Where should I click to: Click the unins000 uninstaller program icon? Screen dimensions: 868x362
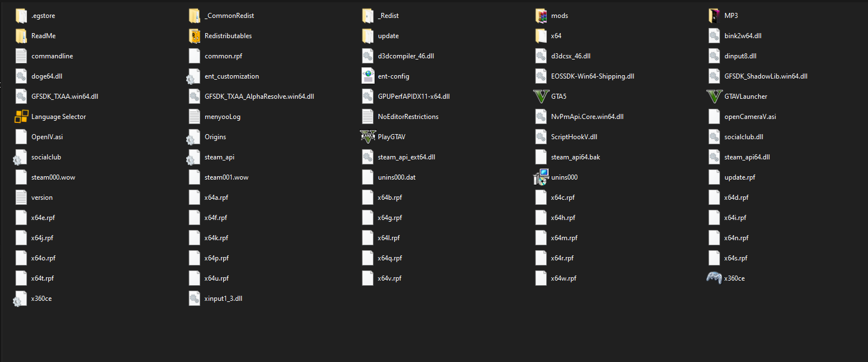(x=541, y=177)
